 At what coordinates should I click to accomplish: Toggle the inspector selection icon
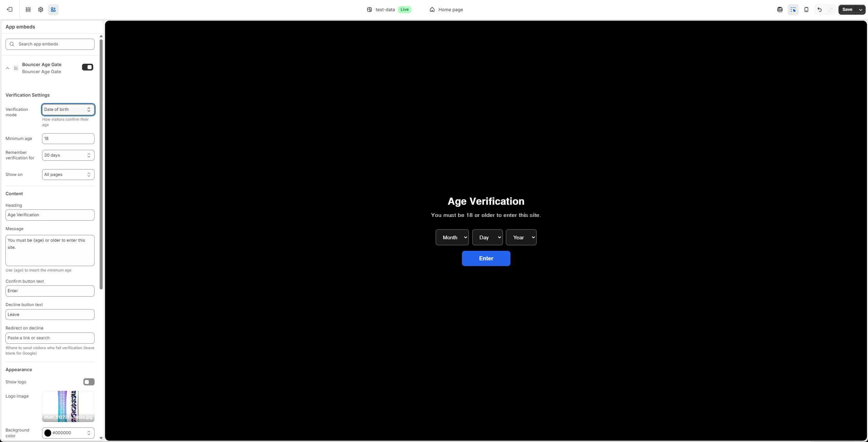click(793, 9)
